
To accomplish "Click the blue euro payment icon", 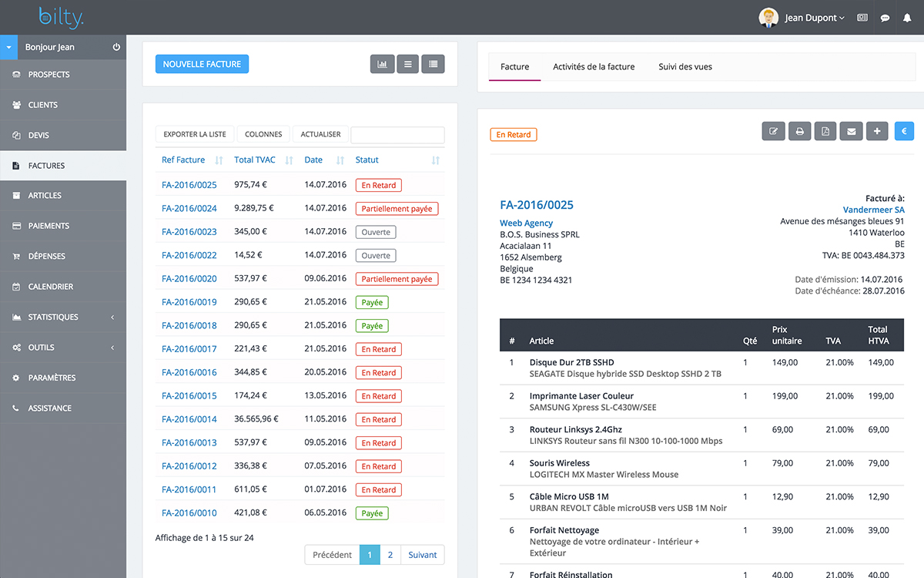I will pyautogui.click(x=903, y=131).
